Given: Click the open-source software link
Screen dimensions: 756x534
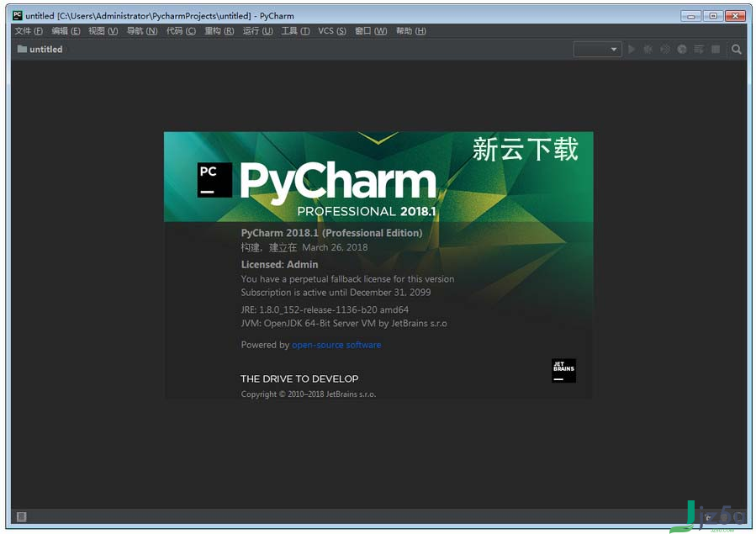Looking at the screenshot, I should (336, 345).
